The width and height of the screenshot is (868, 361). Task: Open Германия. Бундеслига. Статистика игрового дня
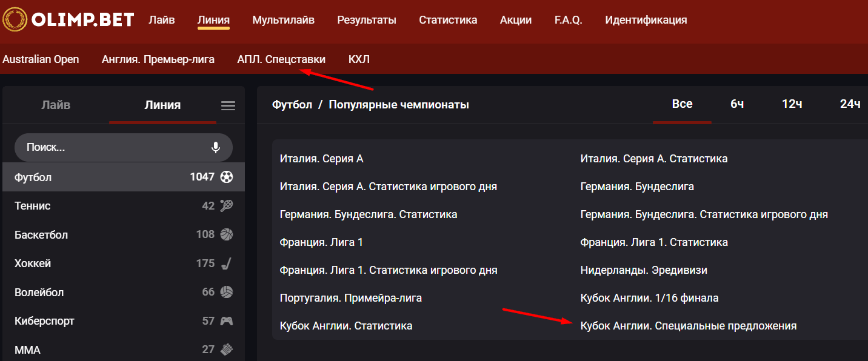(x=704, y=214)
